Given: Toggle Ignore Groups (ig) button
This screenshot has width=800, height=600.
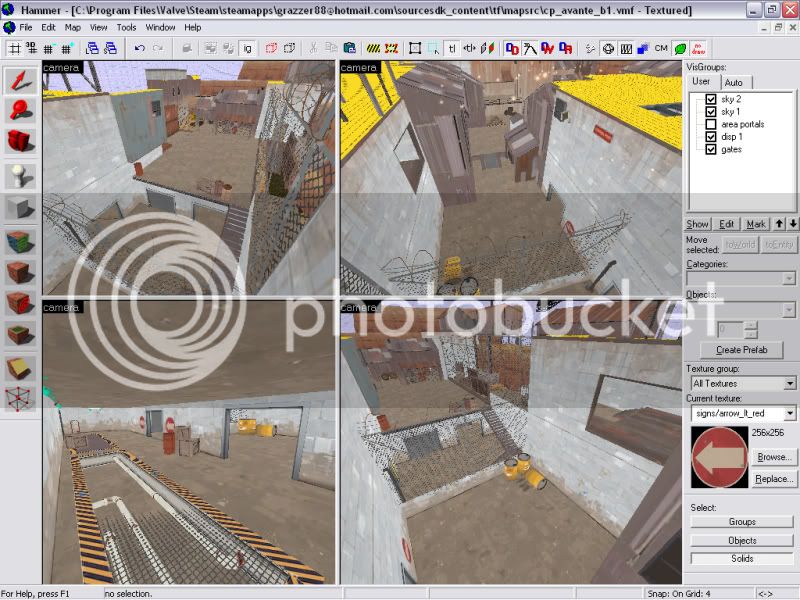Looking at the screenshot, I should [x=247, y=48].
